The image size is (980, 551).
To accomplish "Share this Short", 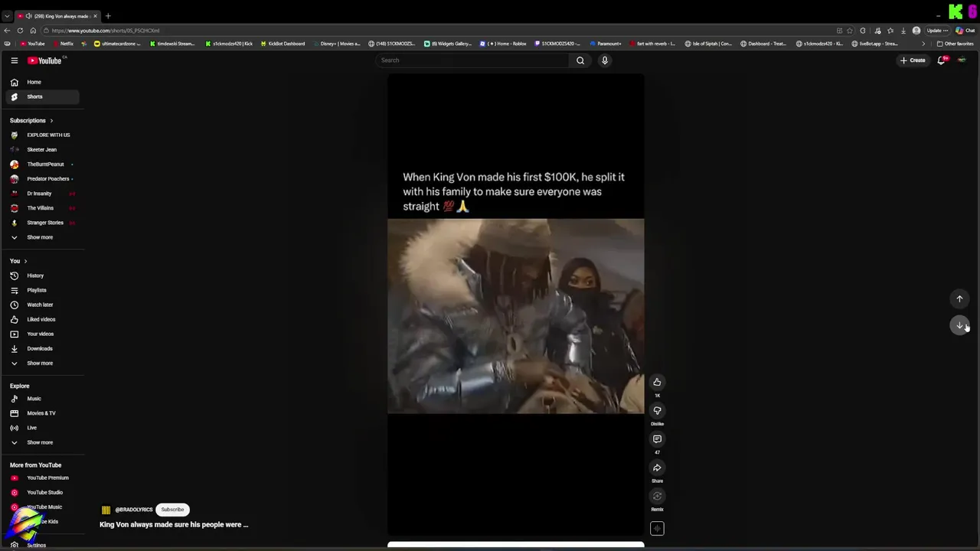I will coord(657,468).
